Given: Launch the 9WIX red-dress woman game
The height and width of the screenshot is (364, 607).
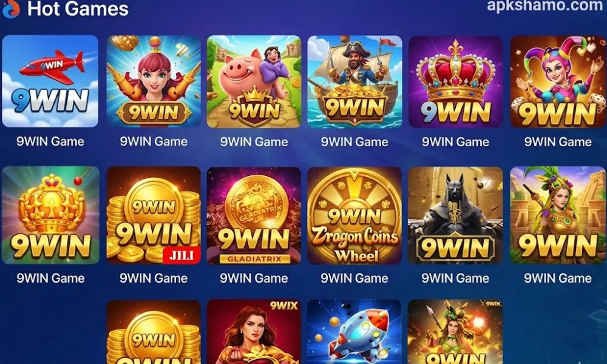Looking at the screenshot, I should pyautogui.click(x=254, y=332).
